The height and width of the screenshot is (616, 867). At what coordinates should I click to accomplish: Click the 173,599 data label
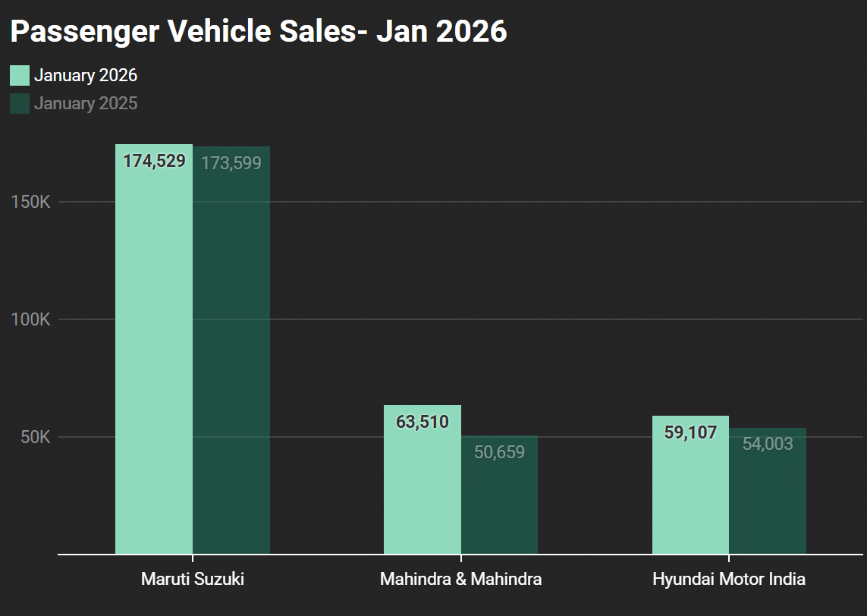231,163
